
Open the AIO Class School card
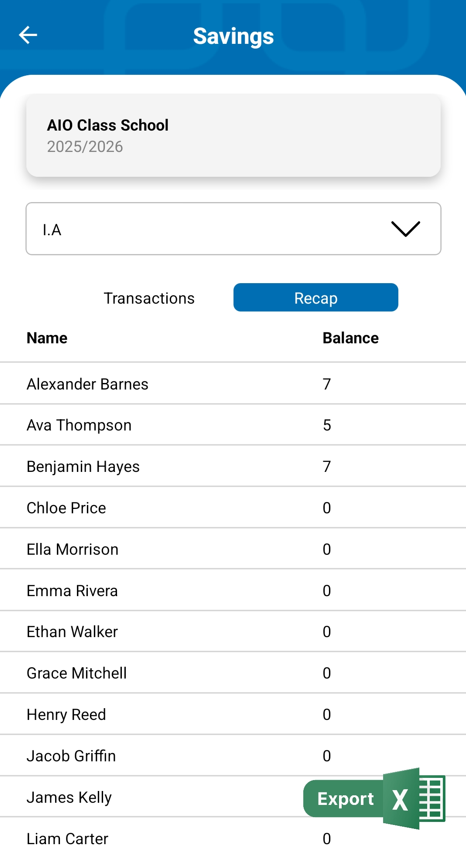click(233, 136)
